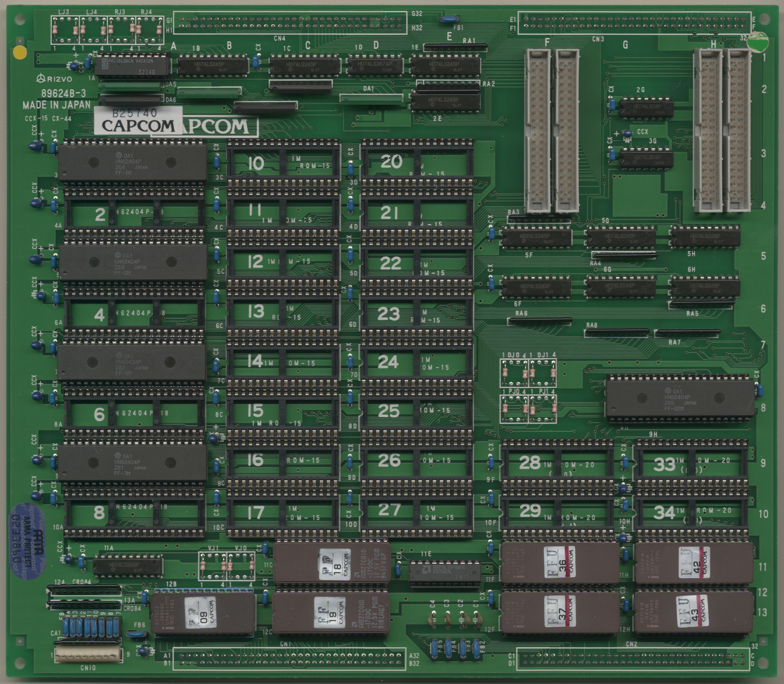Viewport: 784px width, 684px height.
Task: Click the VJ1 jumper block
Action: tap(213, 566)
